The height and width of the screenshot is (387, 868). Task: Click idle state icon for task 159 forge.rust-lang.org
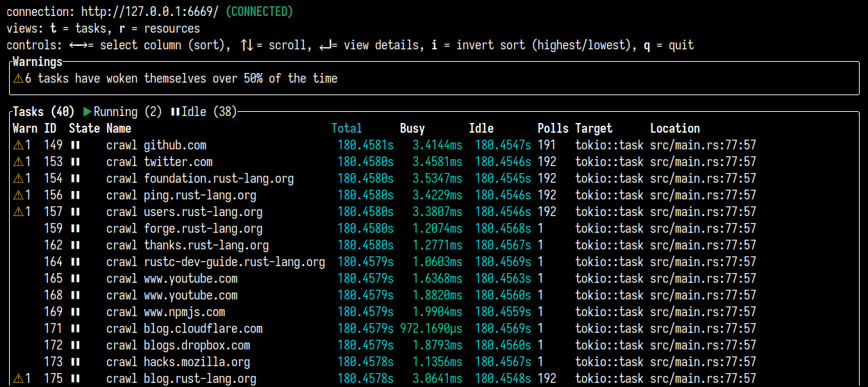point(75,229)
